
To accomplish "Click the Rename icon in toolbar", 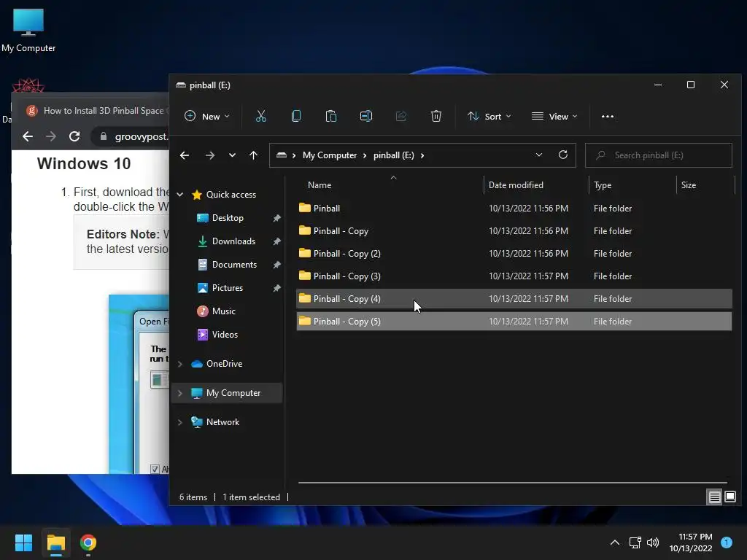I will click(x=366, y=116).
